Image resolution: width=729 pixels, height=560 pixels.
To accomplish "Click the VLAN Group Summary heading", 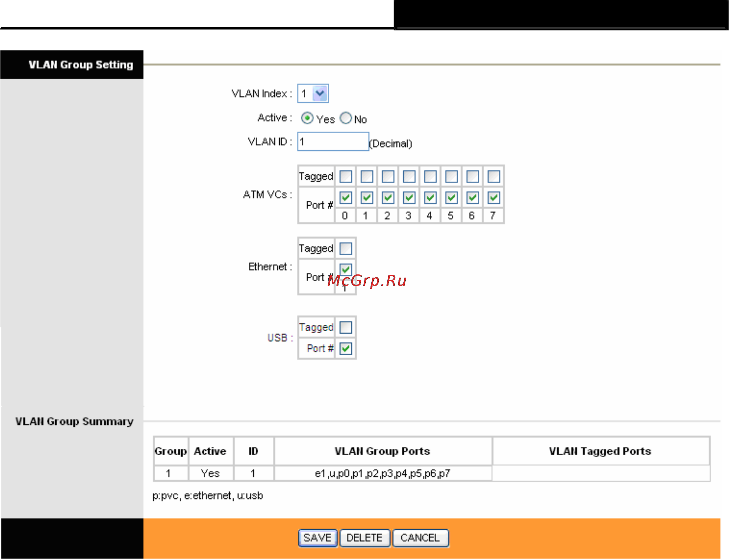I will point(74,422).
